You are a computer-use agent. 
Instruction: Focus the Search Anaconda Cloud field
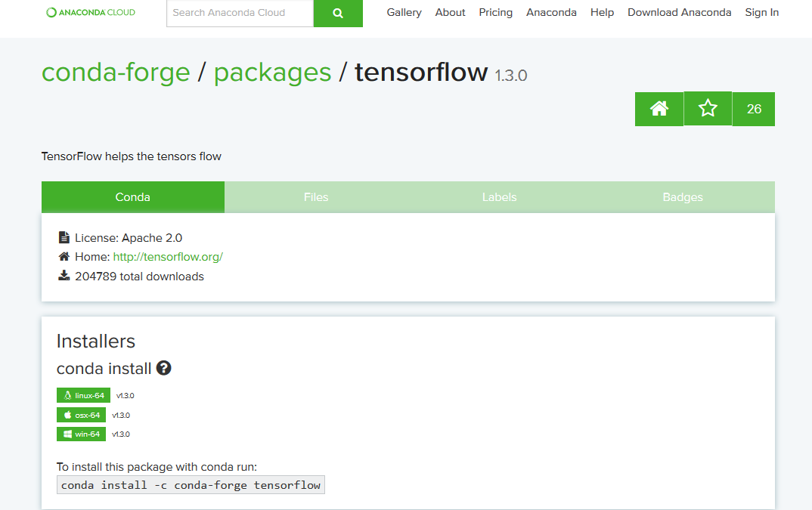coord(240,14)
